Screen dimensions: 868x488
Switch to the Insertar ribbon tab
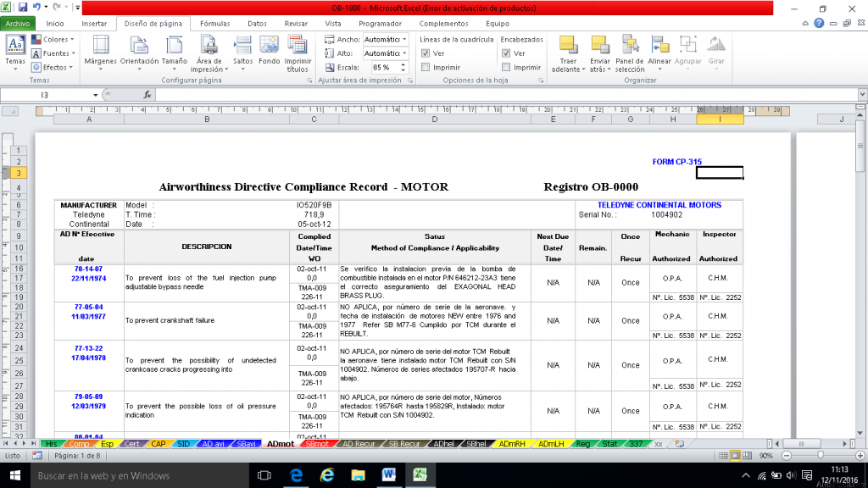(94, 23)
